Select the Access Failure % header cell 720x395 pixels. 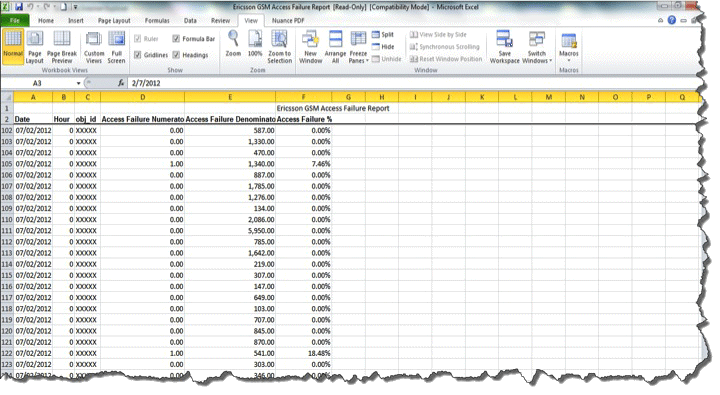tap(304, 119)
